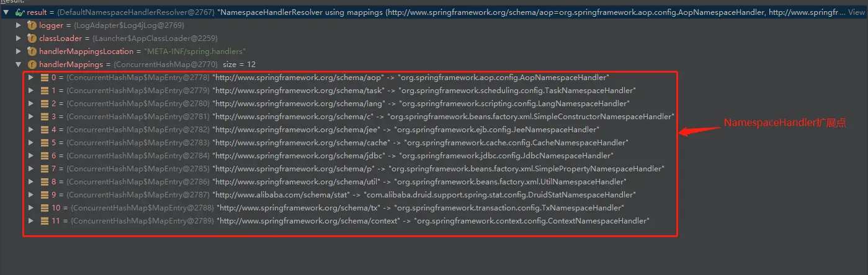Expand the classLoader field node

tap(19, 38)
